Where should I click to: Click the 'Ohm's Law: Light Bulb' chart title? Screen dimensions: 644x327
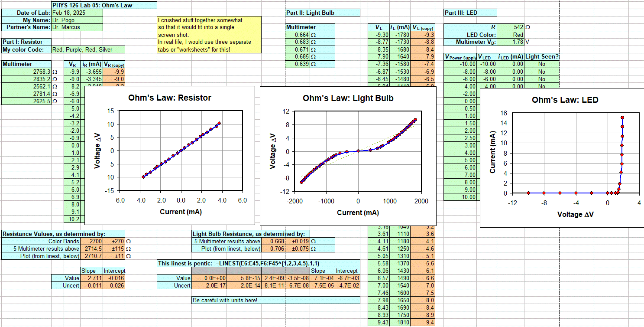[348, 98]
